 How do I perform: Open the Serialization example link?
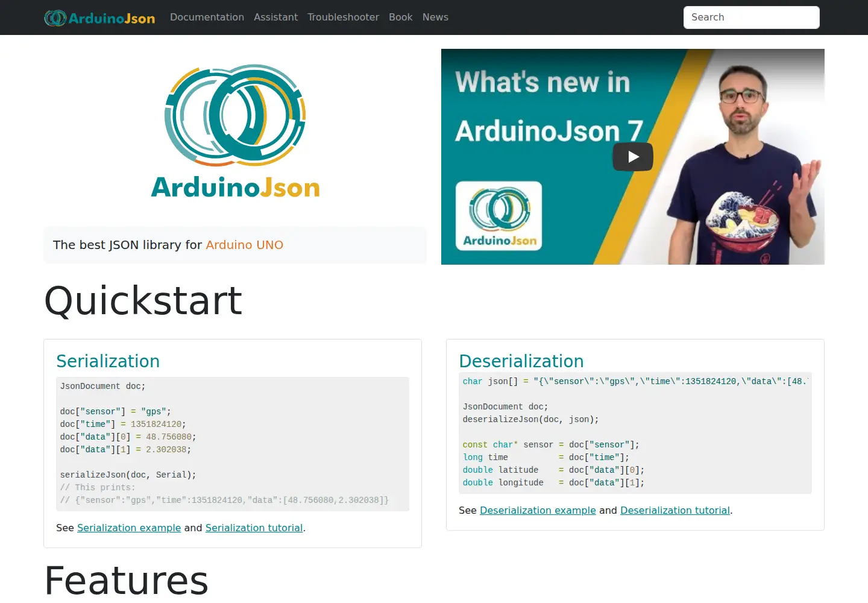coord(129,528)
